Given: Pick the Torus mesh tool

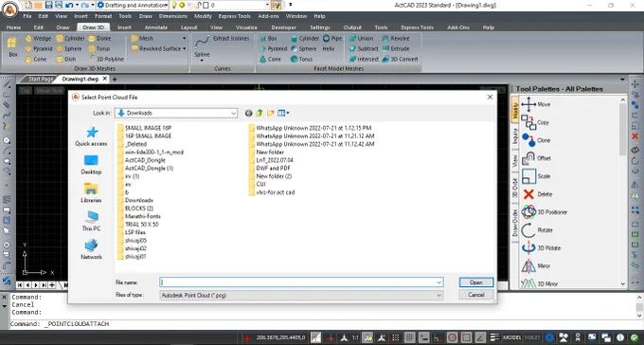Looking at the screenshot, I should click(x=99, y=48).
